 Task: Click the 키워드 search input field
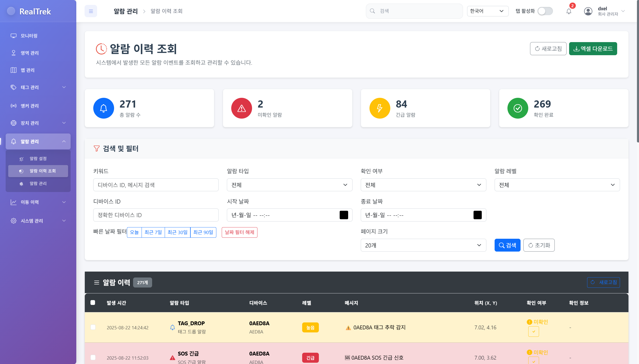[x=156, y=185]
